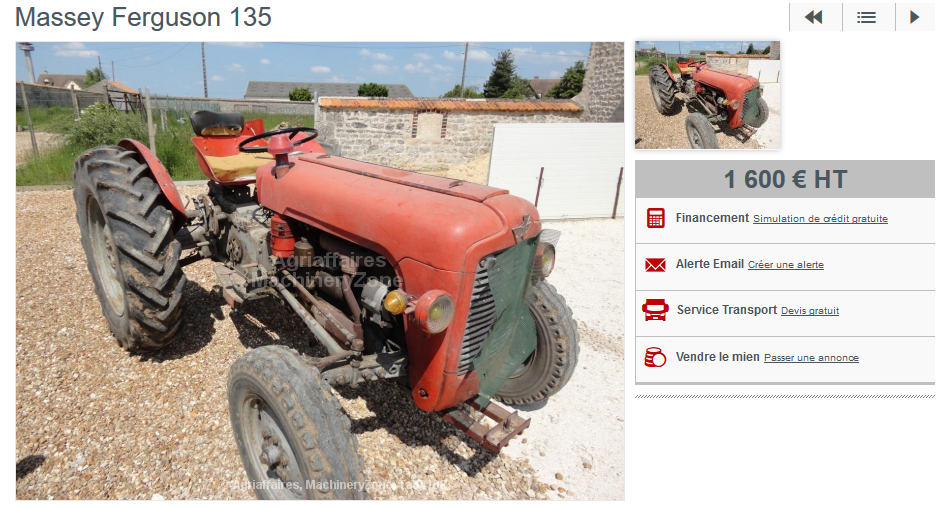Viewport: 944px width, 507px height.
Task: Open Créer une alerte link
Action: point(786,264)
